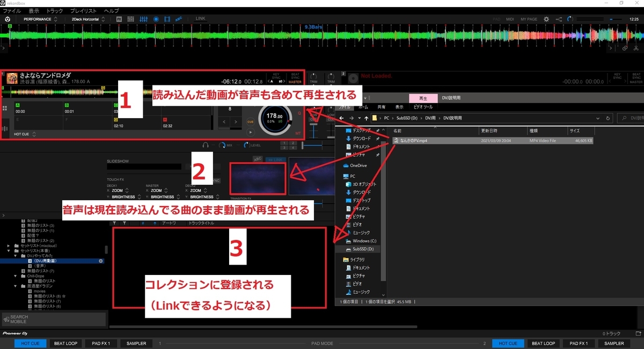Screen dimensions: 644x349
Task: Click SEARCH MOBILE icon at bottom left
Action: (x=6, y=319)
